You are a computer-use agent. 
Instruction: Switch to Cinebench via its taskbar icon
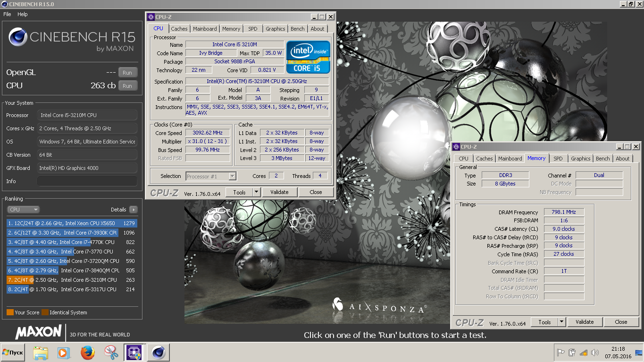coord(158,353)
